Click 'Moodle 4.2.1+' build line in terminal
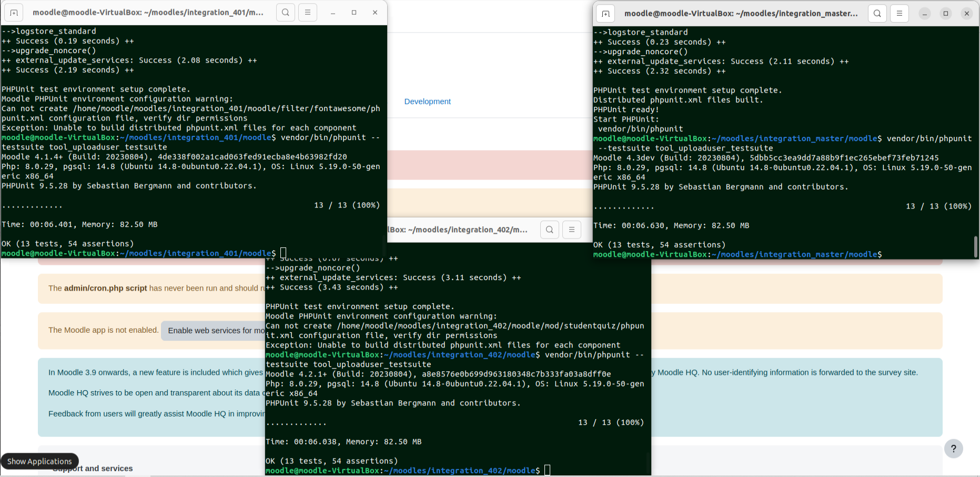980x477 pixels. click(x=438, y=374)
